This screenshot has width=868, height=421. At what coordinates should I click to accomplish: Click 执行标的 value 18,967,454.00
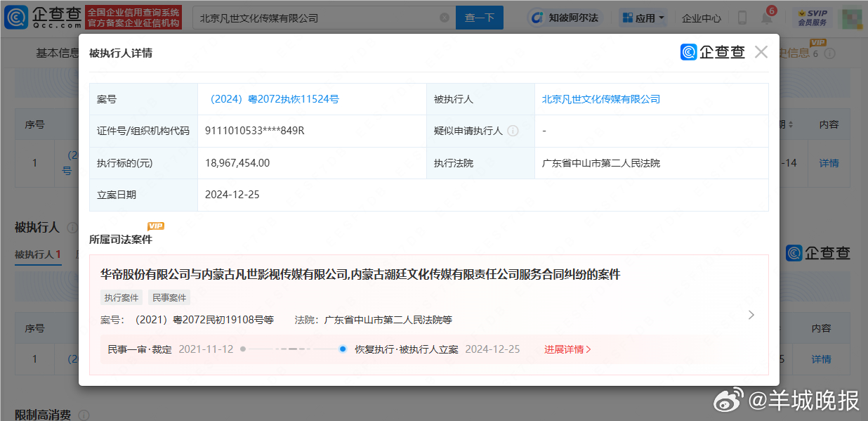pos(237,163)
